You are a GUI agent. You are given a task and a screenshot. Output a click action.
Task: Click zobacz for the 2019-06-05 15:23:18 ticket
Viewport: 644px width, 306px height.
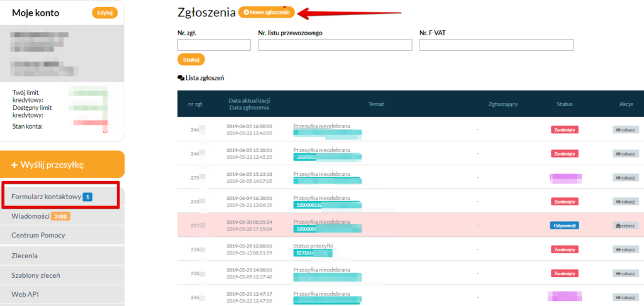pyautogui.click(x=625, y=178)
